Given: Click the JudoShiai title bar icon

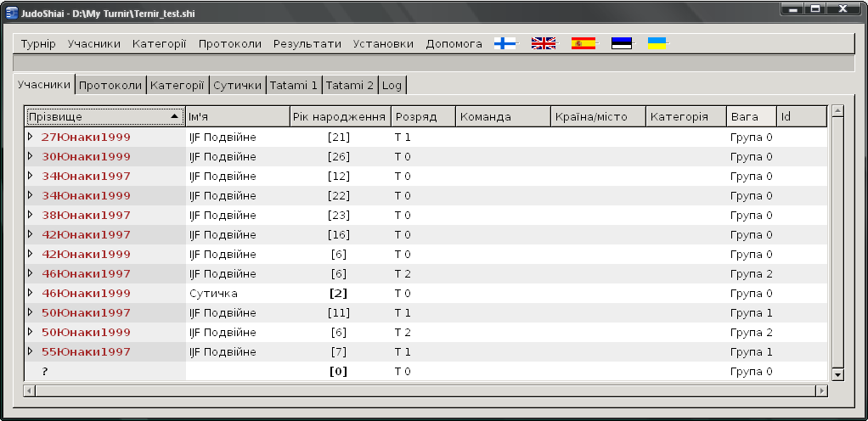Looking at the screenshot, I should (x=11, y=9).
